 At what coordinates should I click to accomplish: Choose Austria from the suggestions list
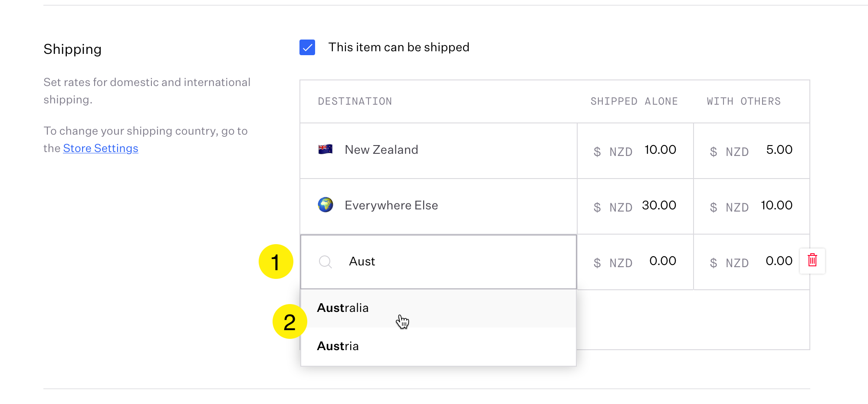pyautogui.click(x=338, y=346)
